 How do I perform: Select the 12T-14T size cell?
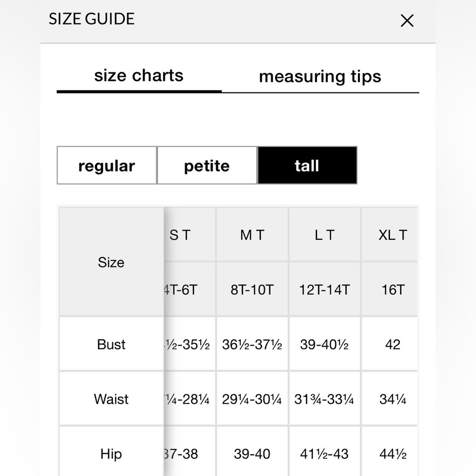tap(325, 289)
